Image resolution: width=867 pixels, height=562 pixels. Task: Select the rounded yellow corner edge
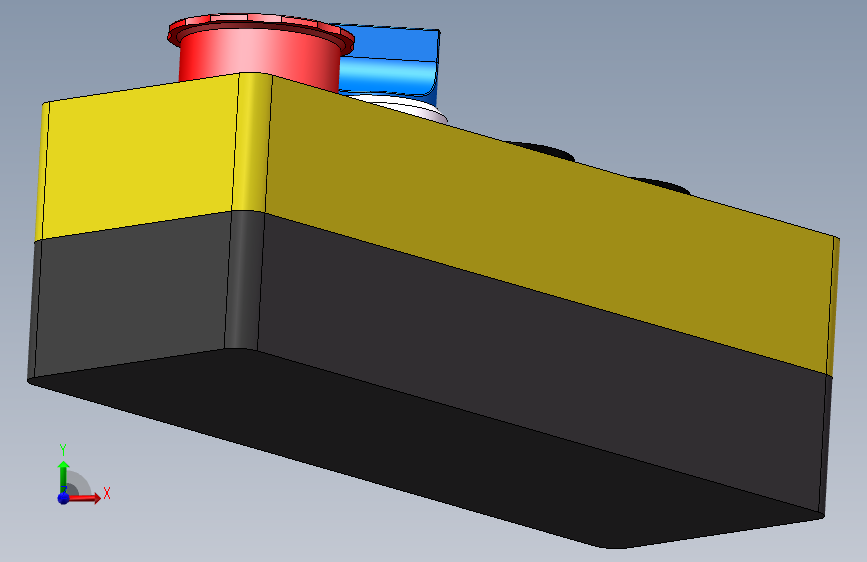coord(252,142)
